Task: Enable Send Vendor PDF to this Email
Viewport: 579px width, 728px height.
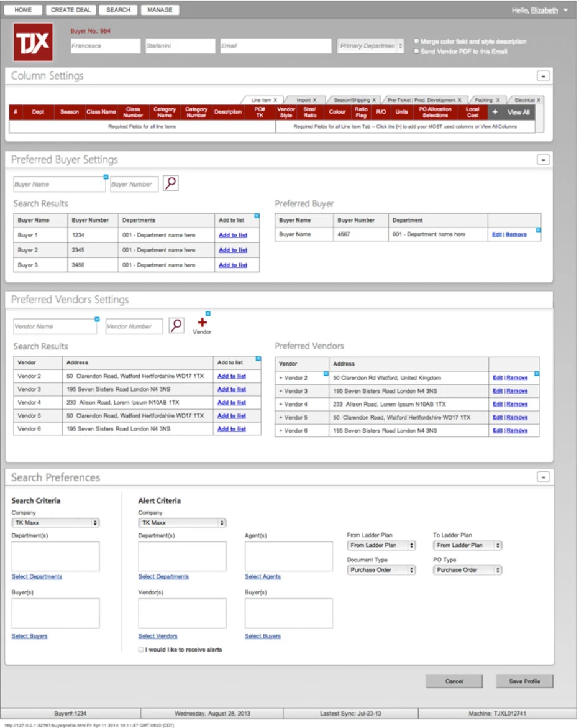Action: 416,52
